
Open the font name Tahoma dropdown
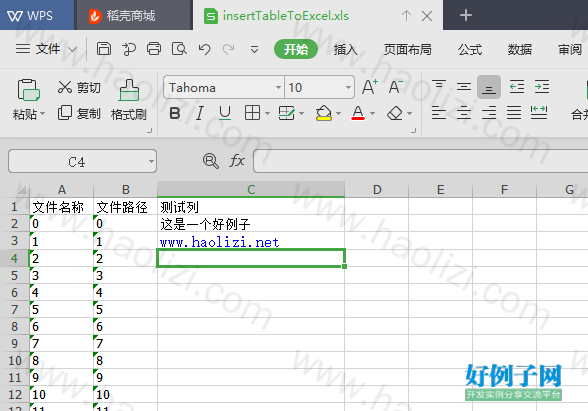pos(278,87)
